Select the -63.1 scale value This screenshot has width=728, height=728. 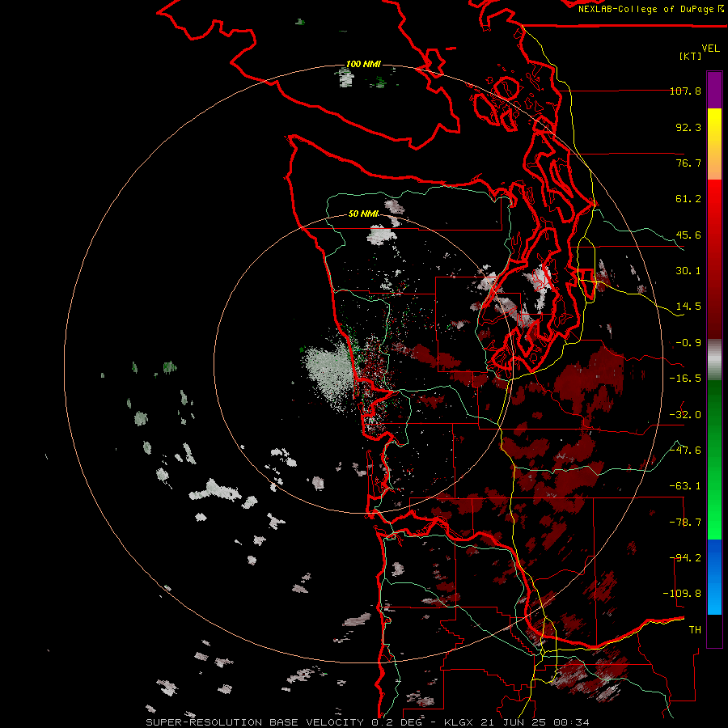(685, 486)
